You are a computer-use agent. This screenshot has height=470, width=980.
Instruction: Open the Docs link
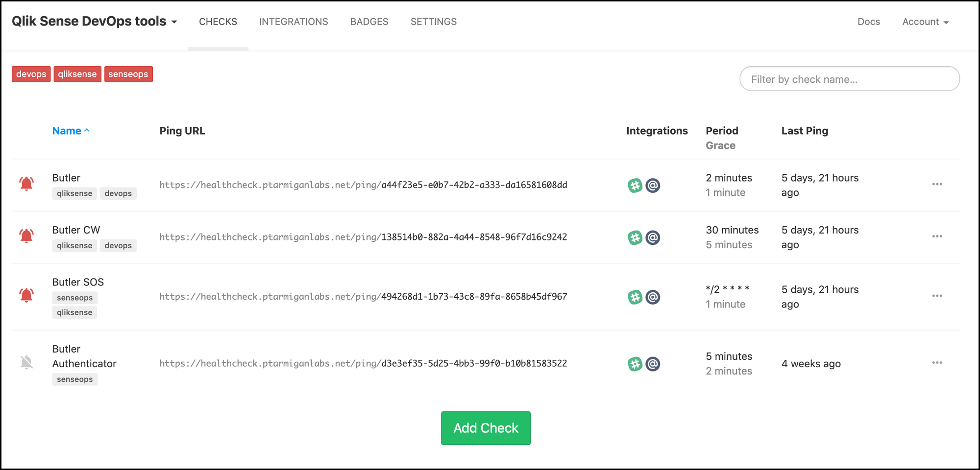click(869, 22)
